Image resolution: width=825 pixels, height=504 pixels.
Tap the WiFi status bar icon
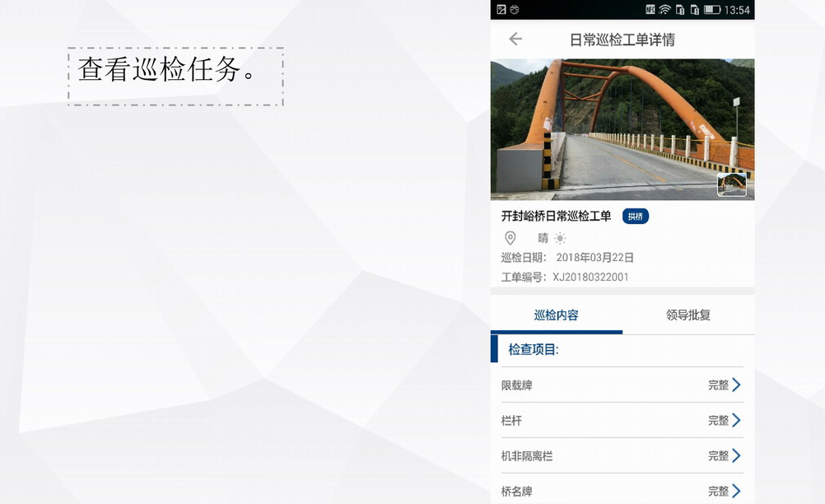point(664,9)
